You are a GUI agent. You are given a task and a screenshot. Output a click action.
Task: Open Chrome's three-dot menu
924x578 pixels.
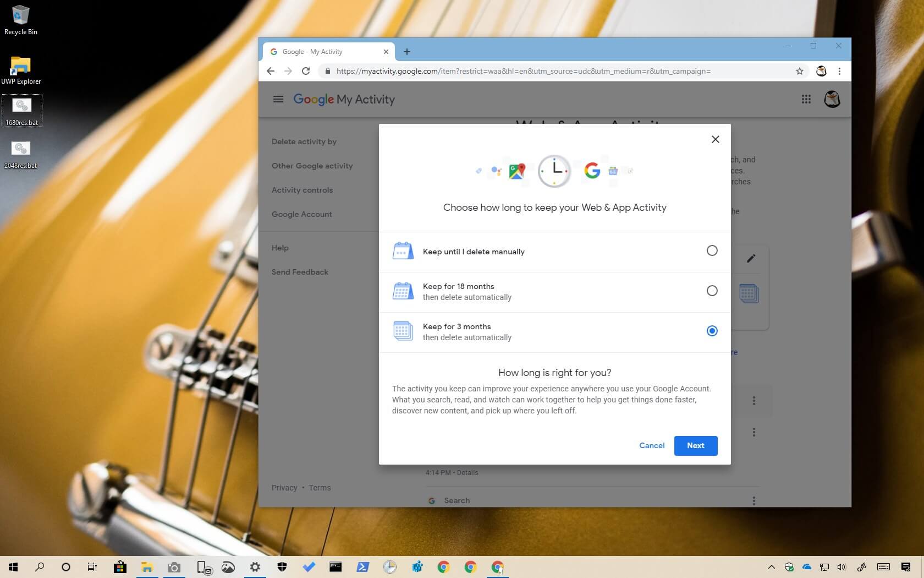tap(839, 71)
